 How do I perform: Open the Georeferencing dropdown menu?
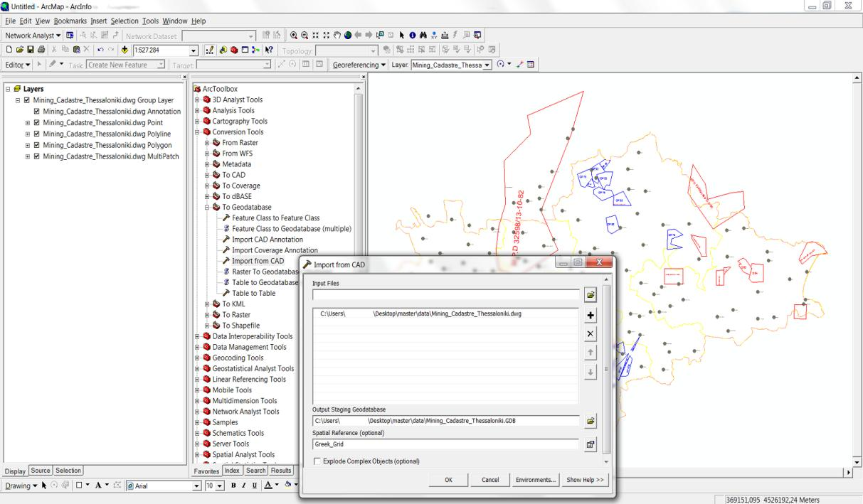coord(359,65)
